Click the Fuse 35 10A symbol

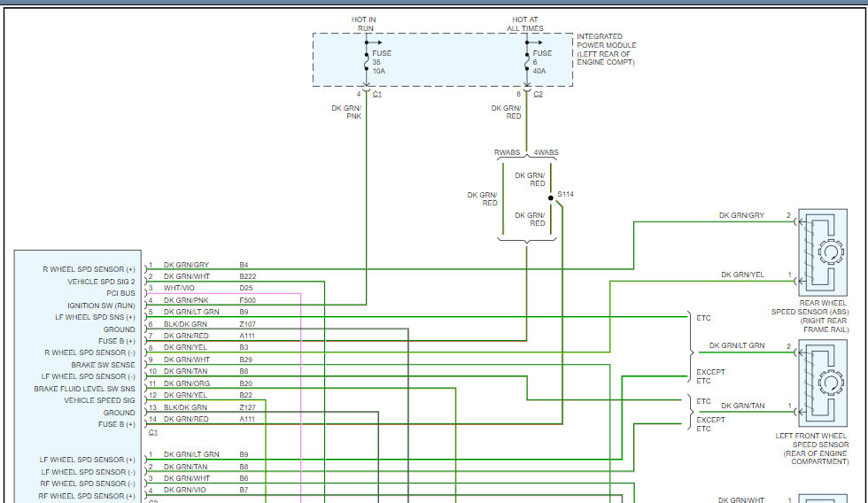click(367, 61)
